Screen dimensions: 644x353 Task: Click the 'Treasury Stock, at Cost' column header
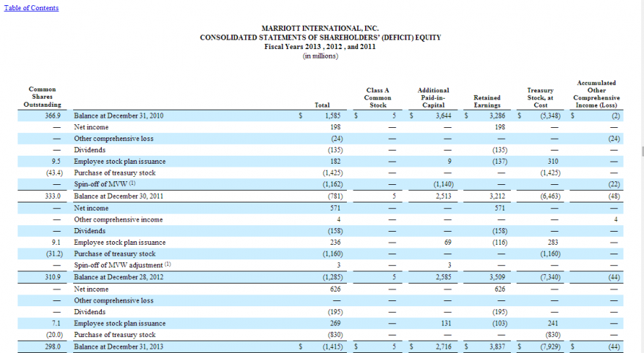point(541,98)
